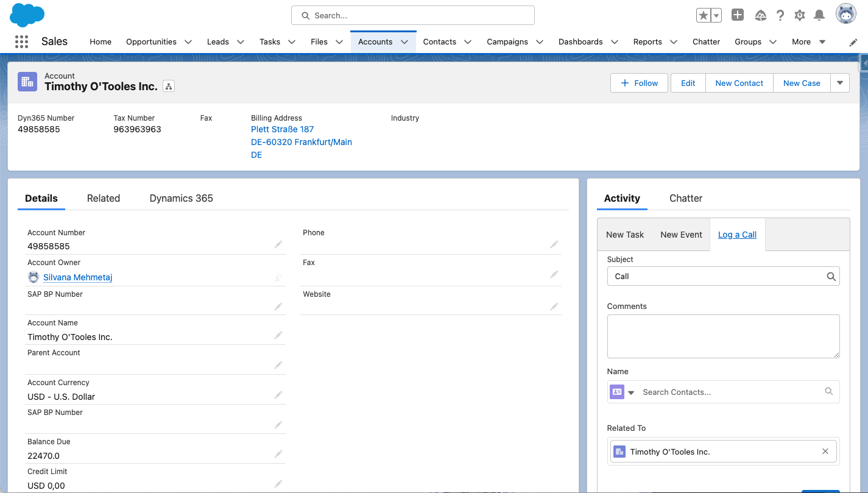This screenshot has width=868, height=493.
Task: Click the Silvana Mehmetaj owner avatar icon
Action: tap(34, 277)
